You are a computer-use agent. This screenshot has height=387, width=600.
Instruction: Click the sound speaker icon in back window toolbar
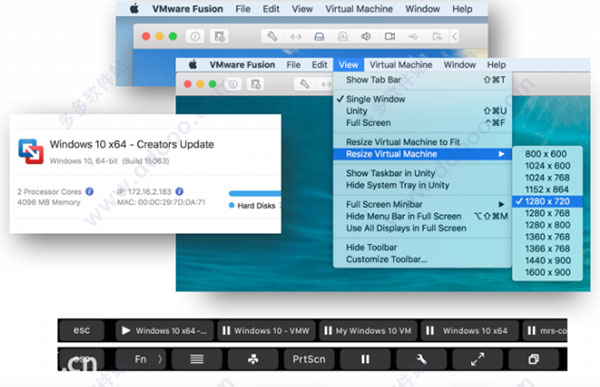(x=366, y=36)
